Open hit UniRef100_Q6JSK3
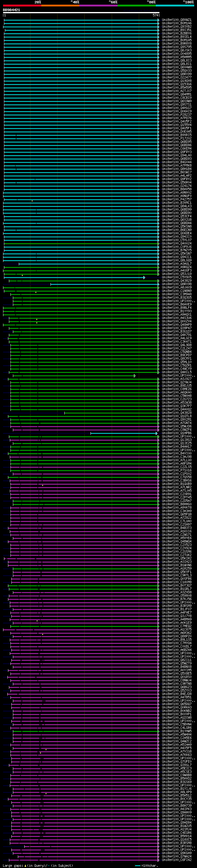This screenshot has height=868, width=197. (177, 50)
